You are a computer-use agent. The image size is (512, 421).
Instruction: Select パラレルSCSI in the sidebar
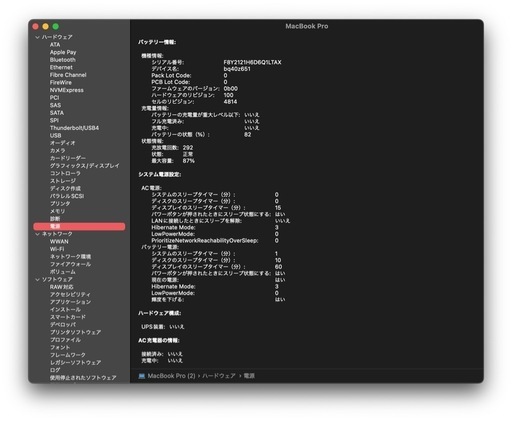(x=67, y=196)
